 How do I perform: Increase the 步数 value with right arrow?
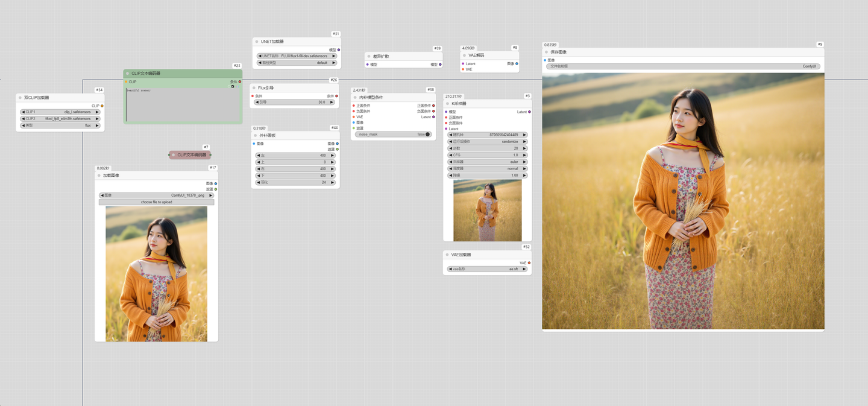click(x=524, y=148)
